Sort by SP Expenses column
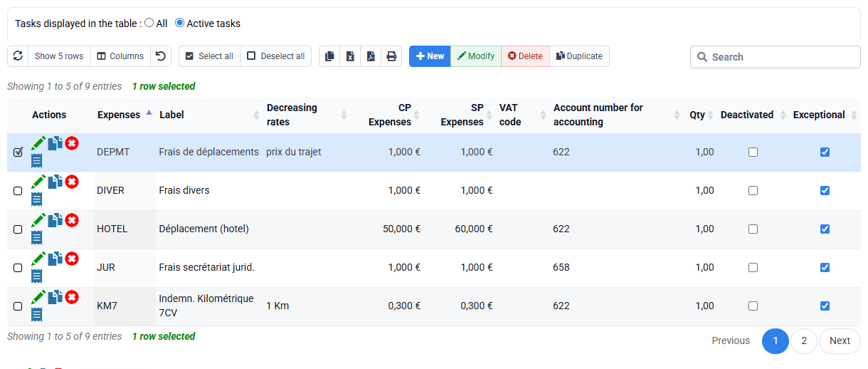Screen dimensions: 868x369 point(460,115)
